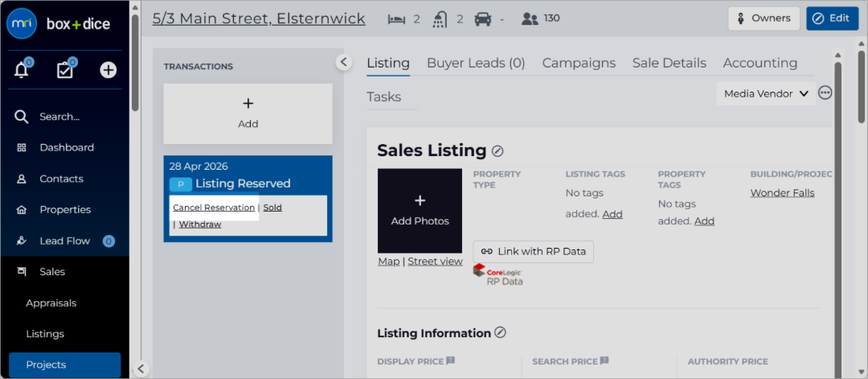Screen dimensions: 868x379
Task: Open the Tasks tab
Action: (383, 97)
